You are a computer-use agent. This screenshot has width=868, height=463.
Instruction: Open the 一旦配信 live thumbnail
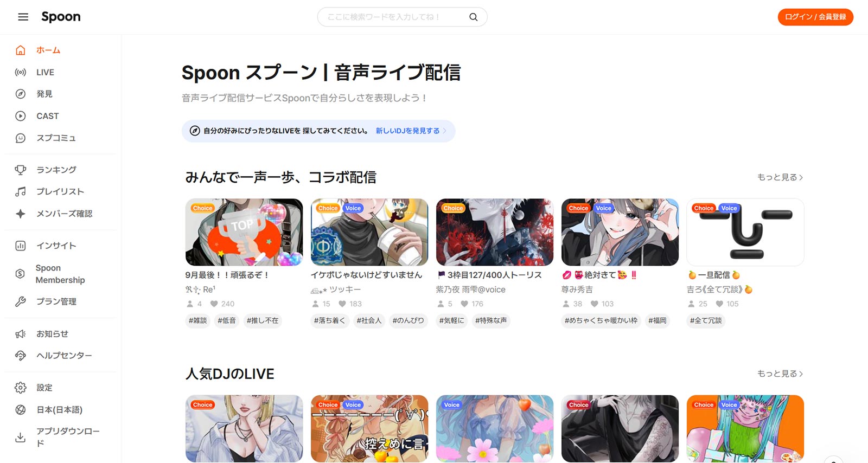(745, 232)
